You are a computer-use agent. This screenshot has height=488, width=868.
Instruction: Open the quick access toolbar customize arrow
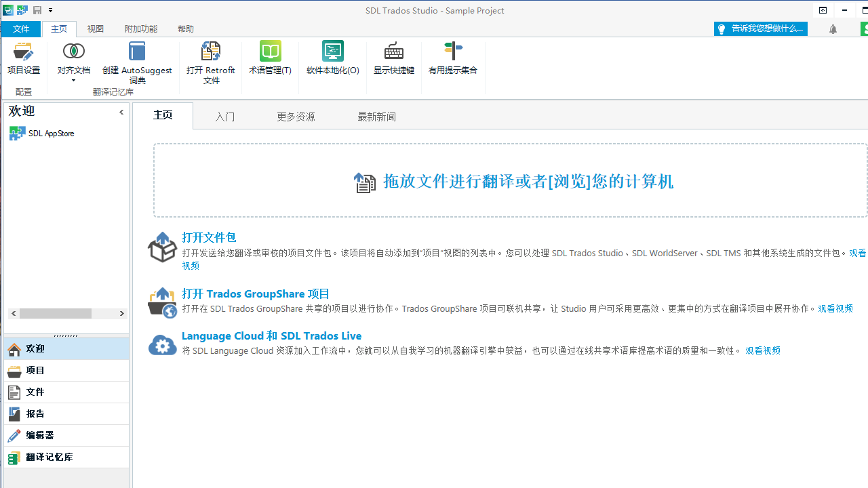50,10
